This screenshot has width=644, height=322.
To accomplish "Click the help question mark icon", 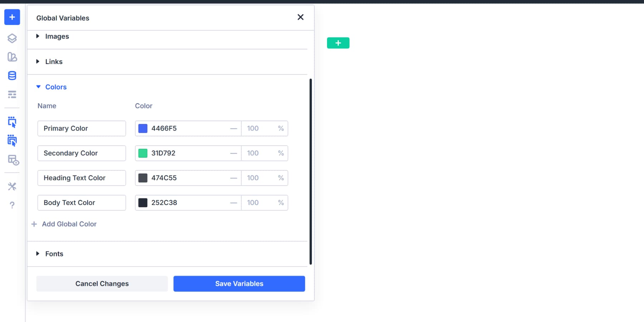I will (x=12, y=205).
